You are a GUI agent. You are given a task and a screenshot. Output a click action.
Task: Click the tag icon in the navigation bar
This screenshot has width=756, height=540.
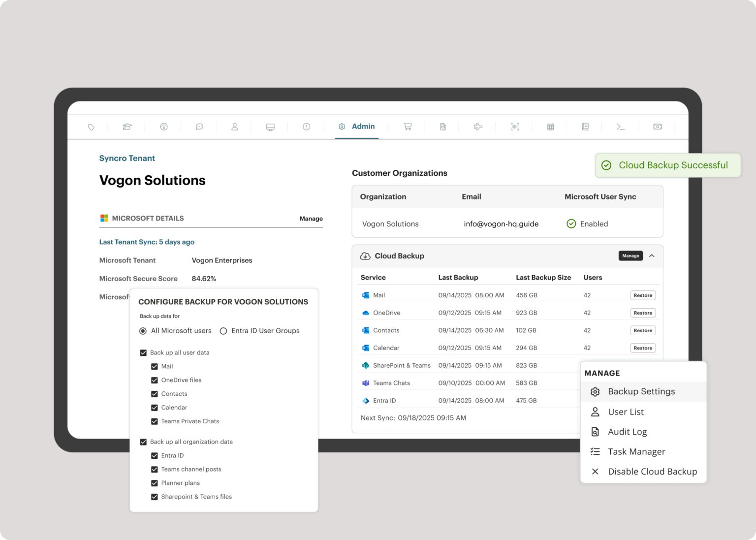point(91,127)
